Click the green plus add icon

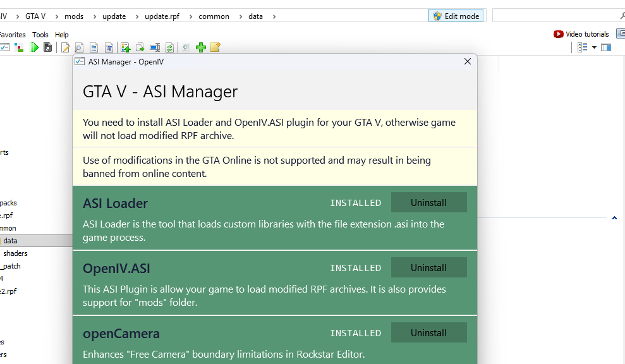pyautogui.click(x=201, y=47)
